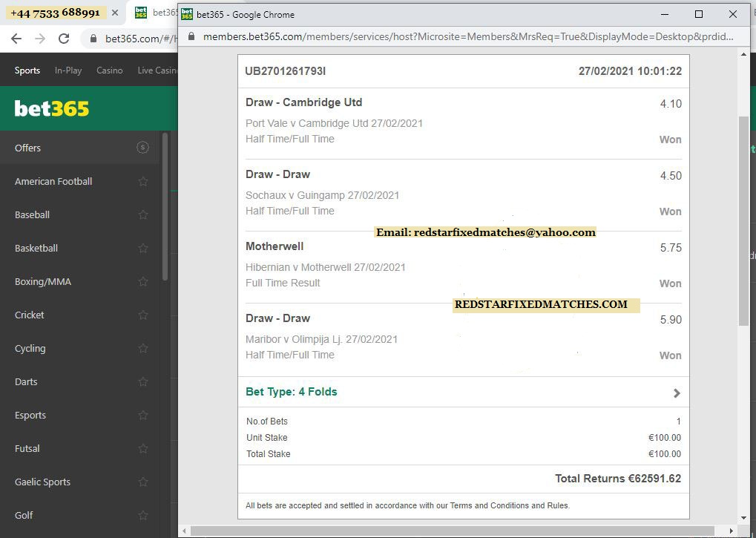Click the lock icon in members popup address bar
The height and width of the screenshot is (538, 756).
pos(191,36)
